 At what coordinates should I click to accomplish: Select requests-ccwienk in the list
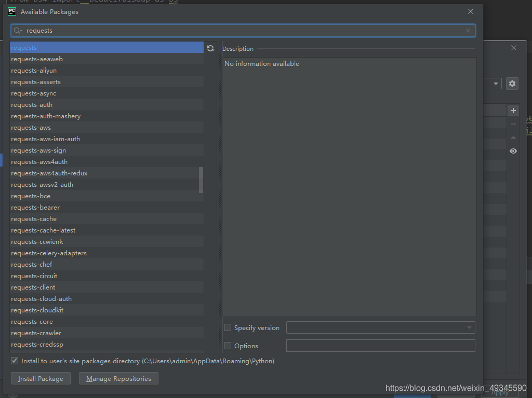[x=107, y=242]
